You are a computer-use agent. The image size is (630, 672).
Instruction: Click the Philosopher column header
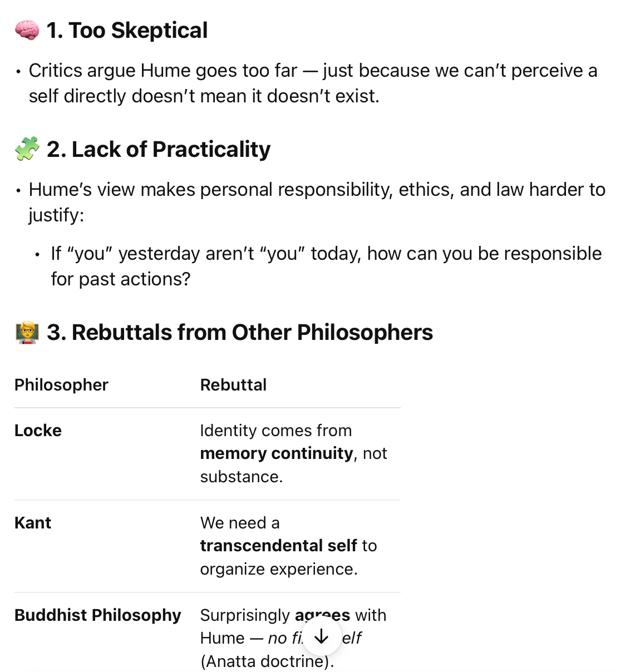click(x=61, y=385)
